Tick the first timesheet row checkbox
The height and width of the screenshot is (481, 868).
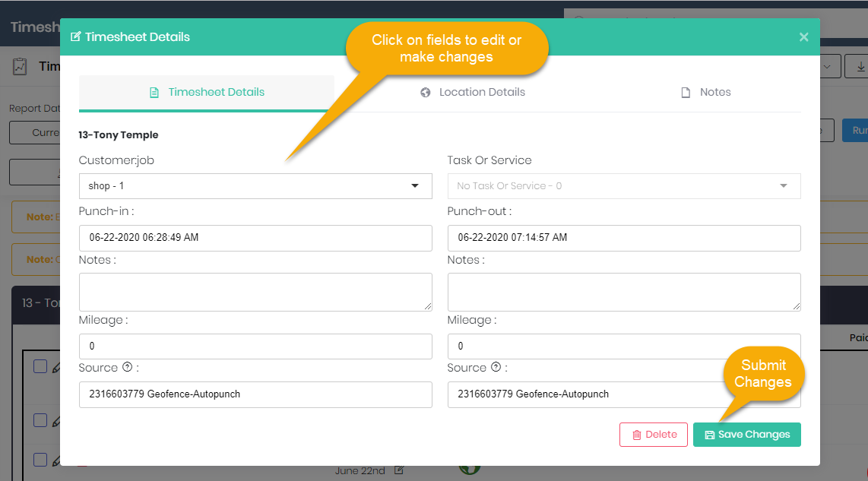coord(40,367)
